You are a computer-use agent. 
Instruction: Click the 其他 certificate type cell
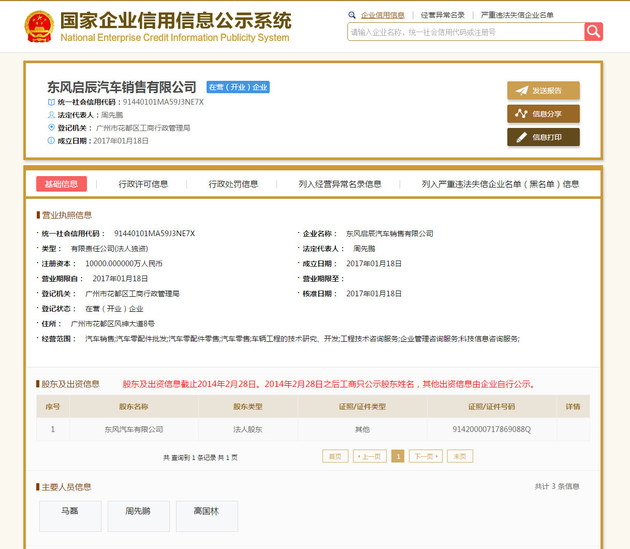tap(362, 429)
